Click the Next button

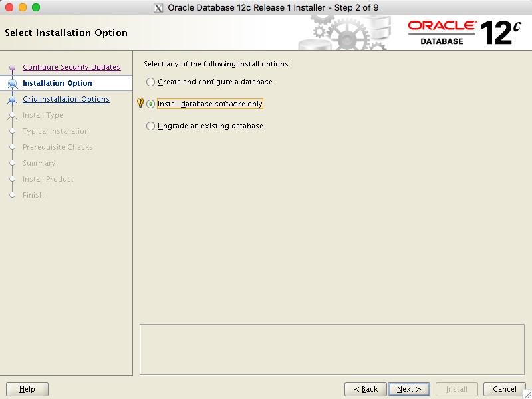pos(408,389)
